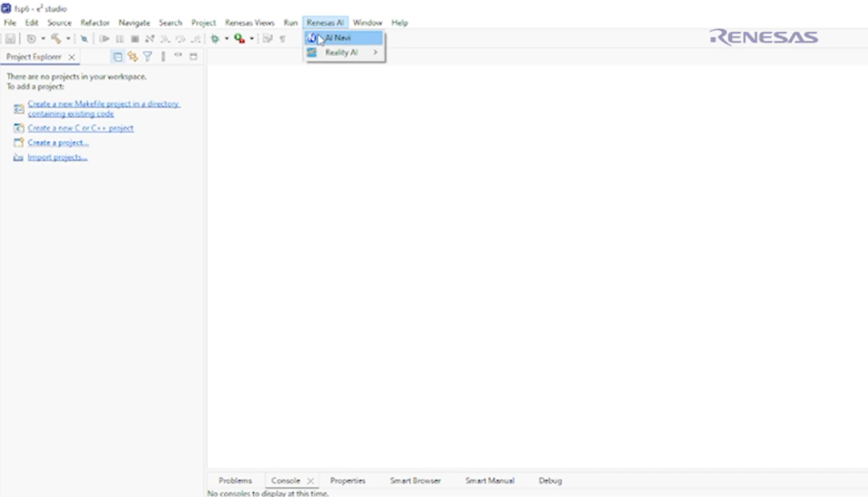Open the Run menu
868x497 pixels.
click(x=291, y=22)
